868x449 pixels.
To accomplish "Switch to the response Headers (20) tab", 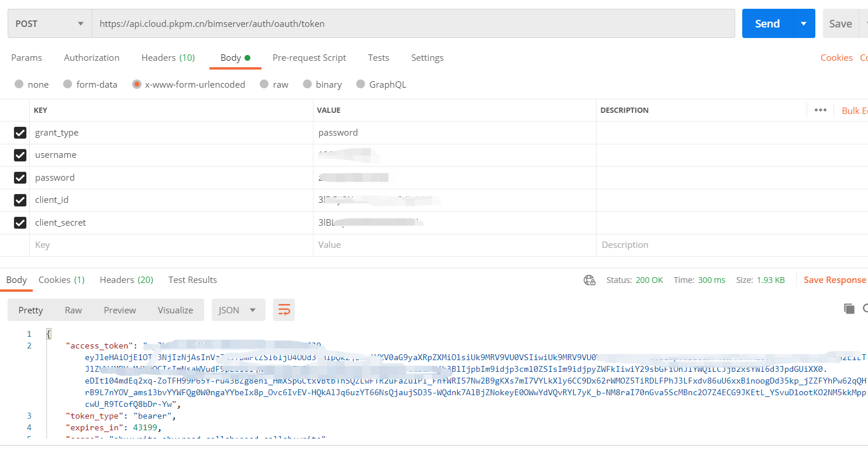I will tap(126, 279).
